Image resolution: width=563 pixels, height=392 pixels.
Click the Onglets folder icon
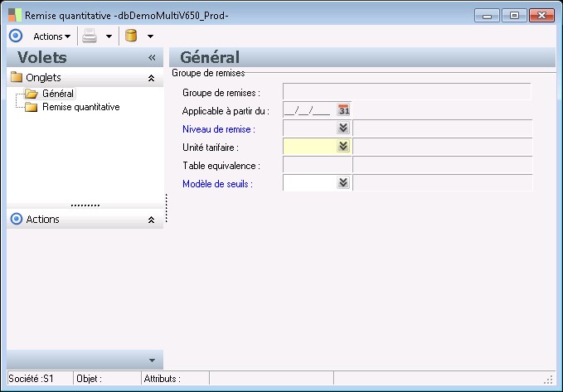17,77
